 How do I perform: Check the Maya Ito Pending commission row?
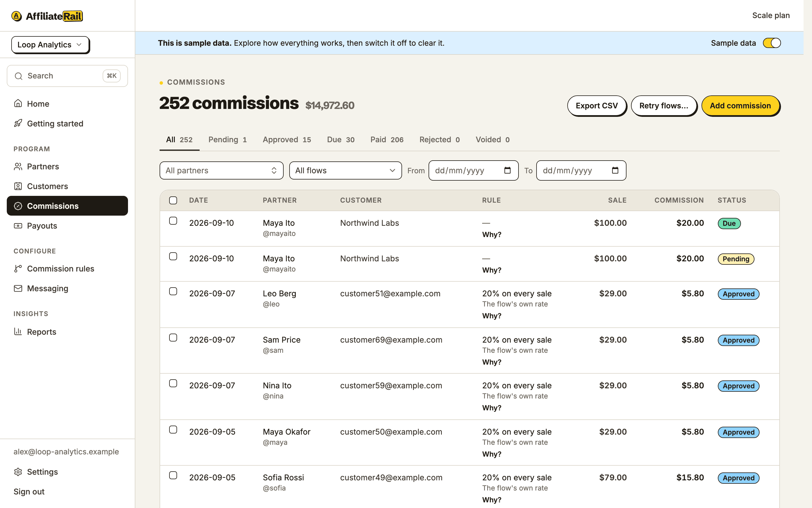pos(173,256)
